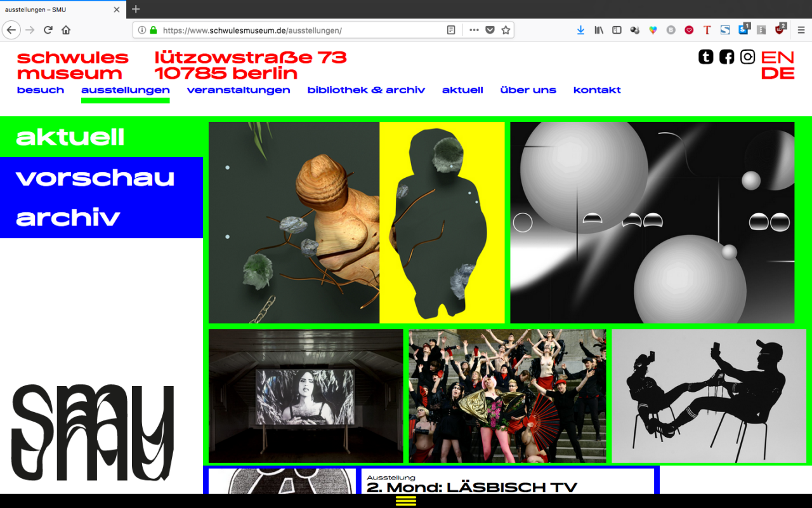Open the museum's Tumblr page icon
Image resolution: width=812 pixels, height=508 pixels.
tap(705, 57)
